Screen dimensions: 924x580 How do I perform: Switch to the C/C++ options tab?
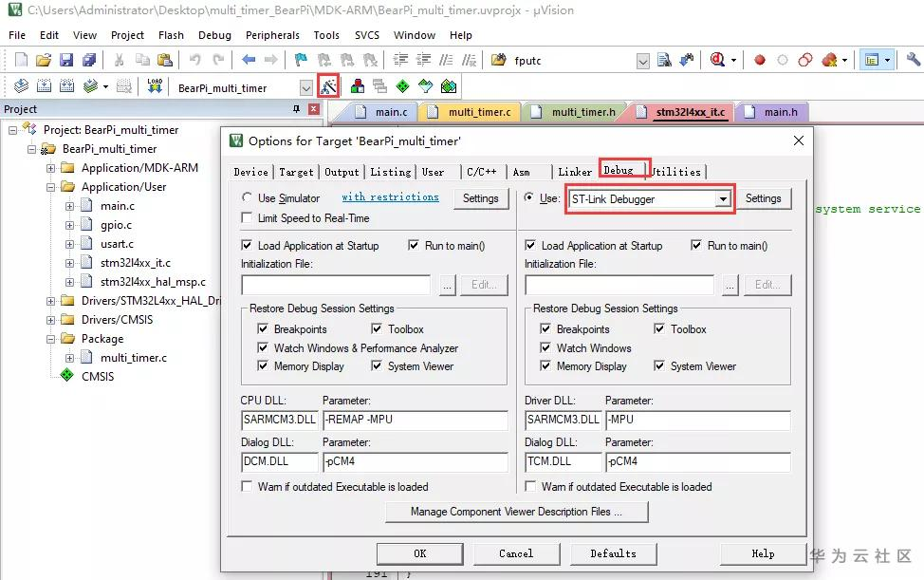click(x=481, y=172)
